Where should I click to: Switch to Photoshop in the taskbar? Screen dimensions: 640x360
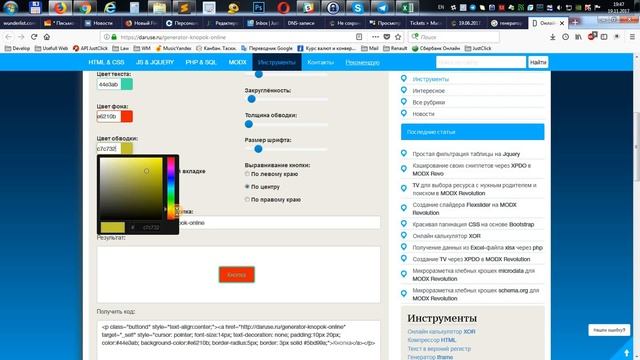pos(258,7)
